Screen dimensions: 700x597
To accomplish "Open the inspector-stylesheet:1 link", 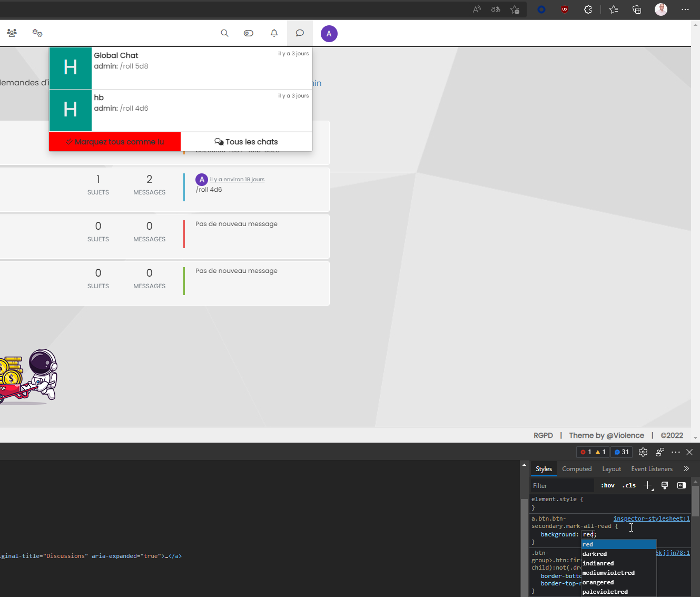I will tap(651, 518).
